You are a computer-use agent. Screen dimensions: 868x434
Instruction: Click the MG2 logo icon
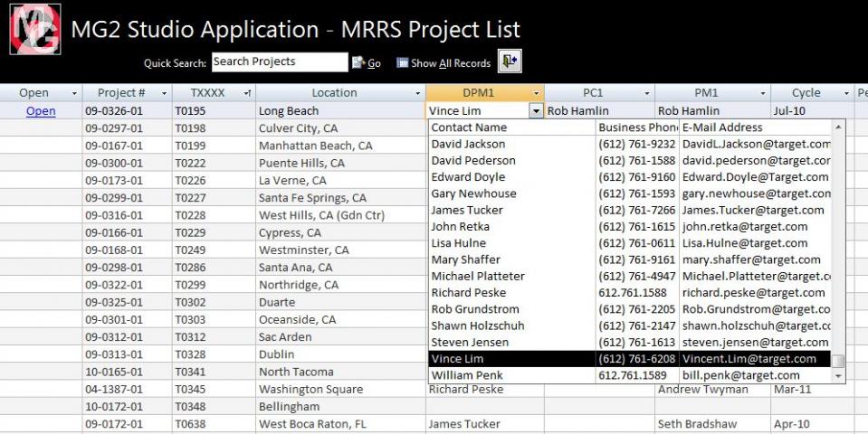click(x=35, y=29)
